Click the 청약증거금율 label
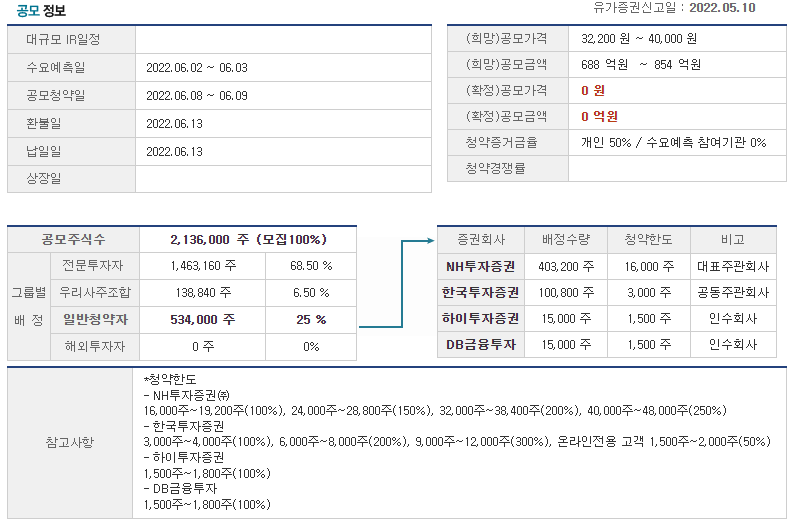 point(501,142)
